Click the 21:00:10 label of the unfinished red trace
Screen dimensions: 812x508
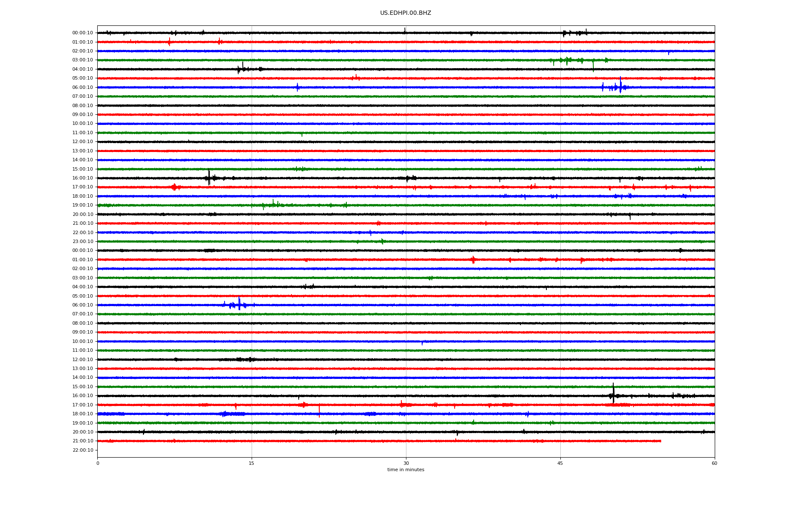(x=82, y=441)
